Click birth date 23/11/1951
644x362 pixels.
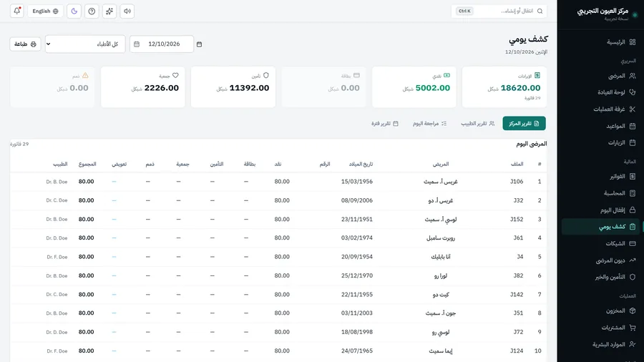(x=357, y=219)
